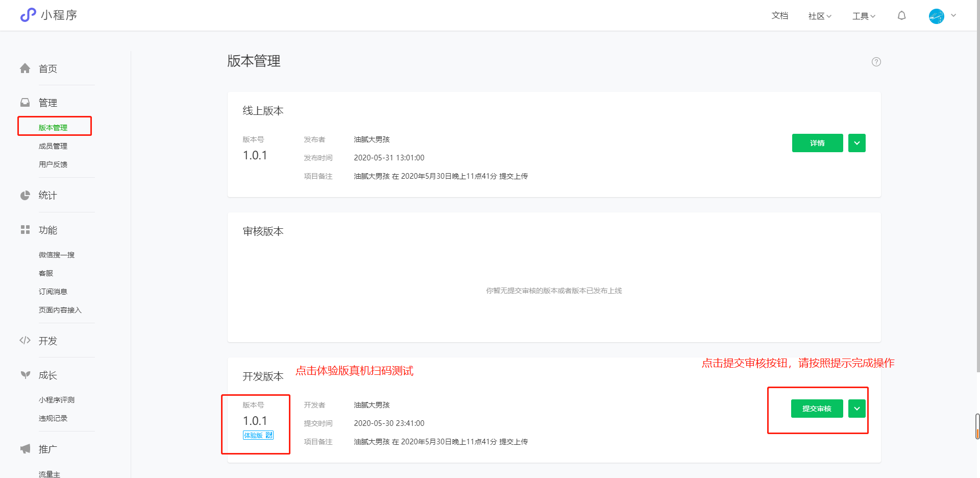Click the 推广 promotion icon
The image size is (980, 478).
(25, 449)
